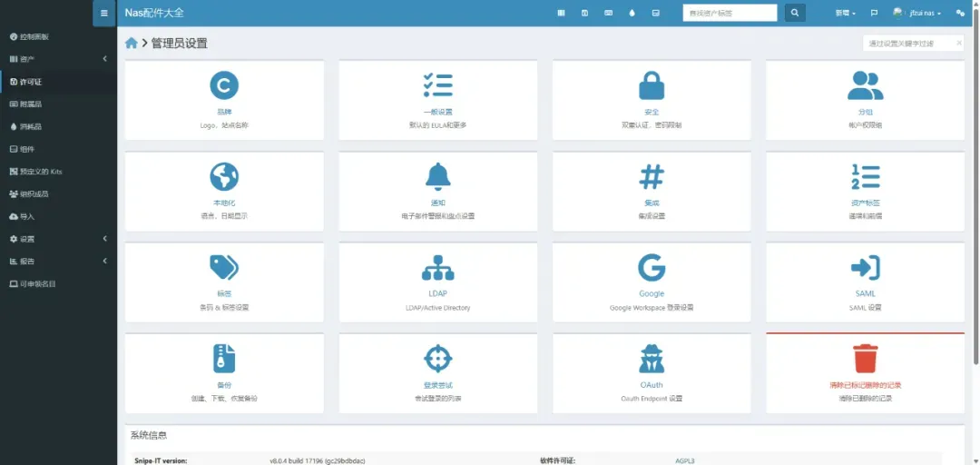This screenshot has height=465, width=980.
Task: Click the 备份 backup file icon
Action: 224,358
